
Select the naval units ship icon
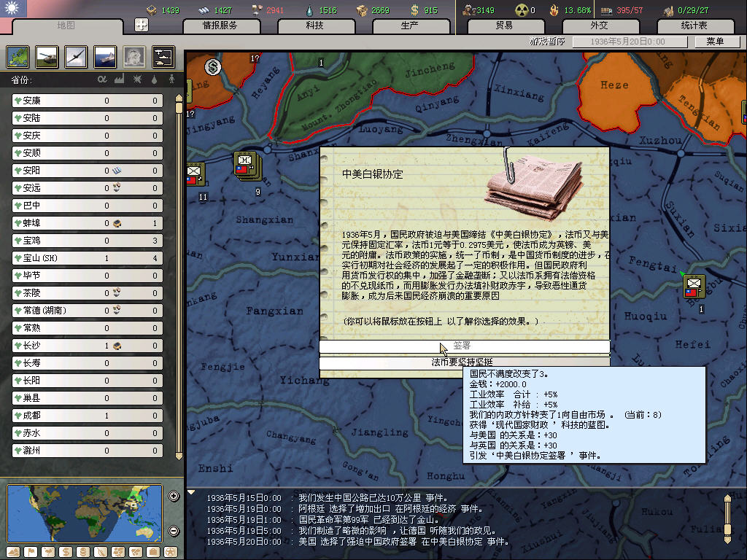pos(105,57)
